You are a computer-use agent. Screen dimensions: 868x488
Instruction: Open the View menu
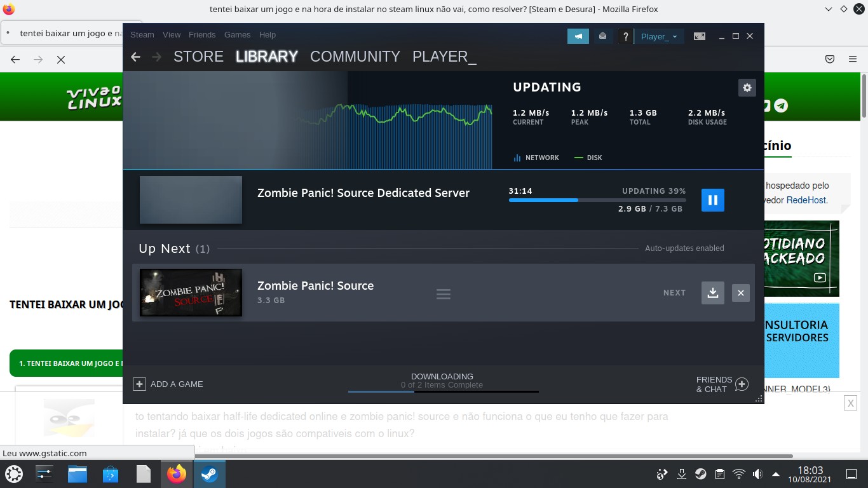tap(172, 34)
